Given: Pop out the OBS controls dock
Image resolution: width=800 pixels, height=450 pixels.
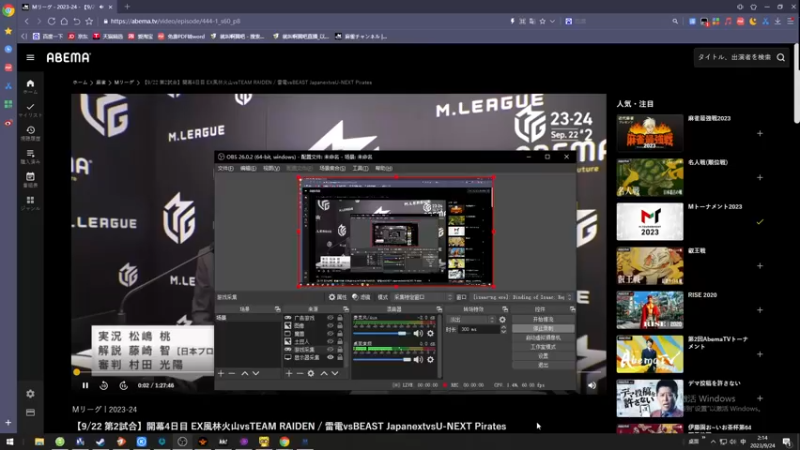Looking at the screenshot, I should tap(572, 309).
